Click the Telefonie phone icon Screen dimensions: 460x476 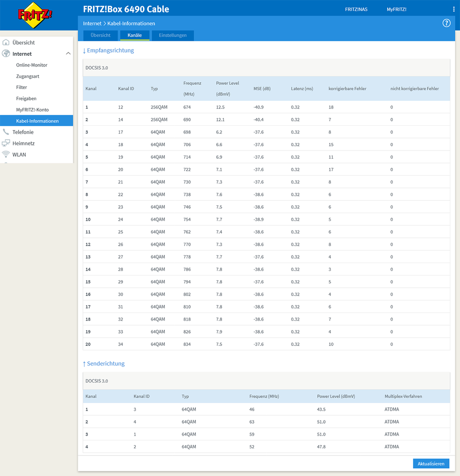(x=6, y=132)
